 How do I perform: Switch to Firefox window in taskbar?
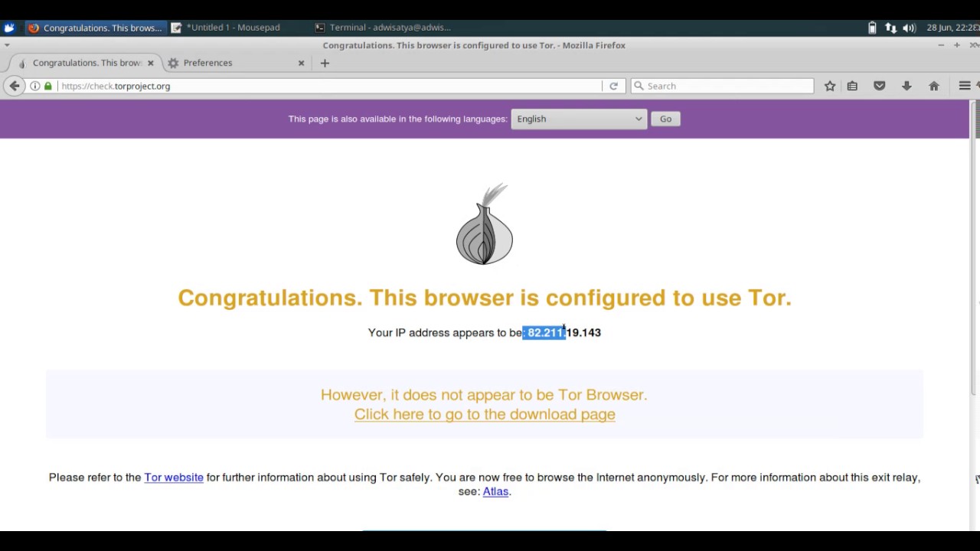pyautogui.click(x=94, y=28)
